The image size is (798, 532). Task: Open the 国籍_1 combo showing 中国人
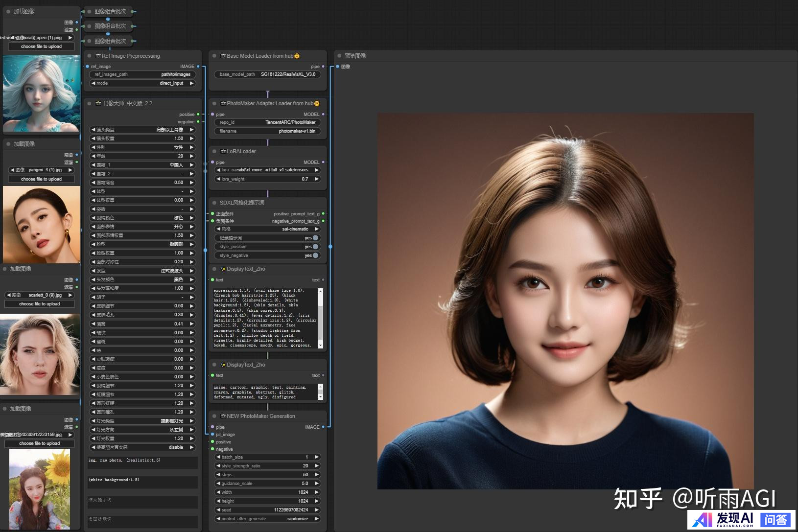tap(142, 165)
